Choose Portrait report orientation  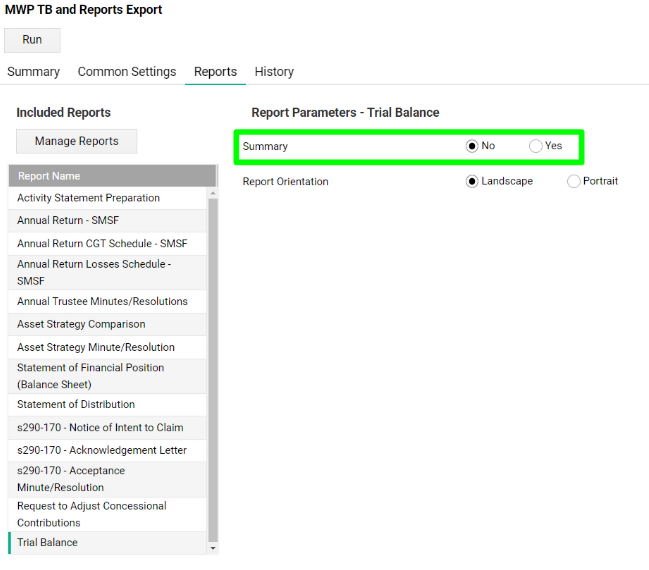574,182
